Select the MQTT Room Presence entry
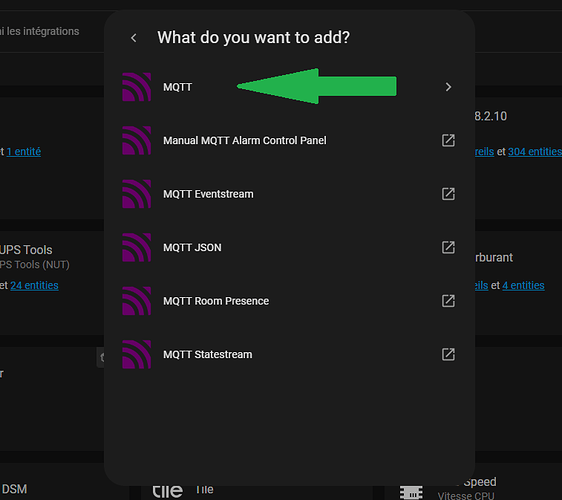Viewport: 562px width, 500px height. tap(290, 301)
